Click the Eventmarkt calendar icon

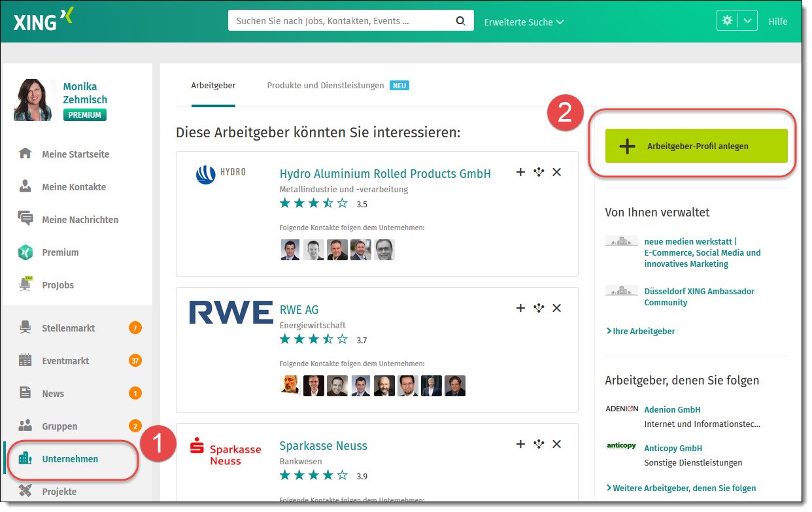click(25, 360)
